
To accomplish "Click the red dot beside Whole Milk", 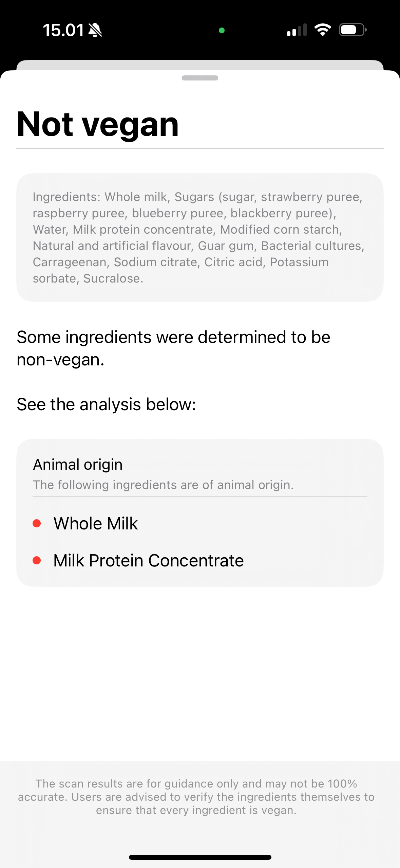I will pos(37,523).
